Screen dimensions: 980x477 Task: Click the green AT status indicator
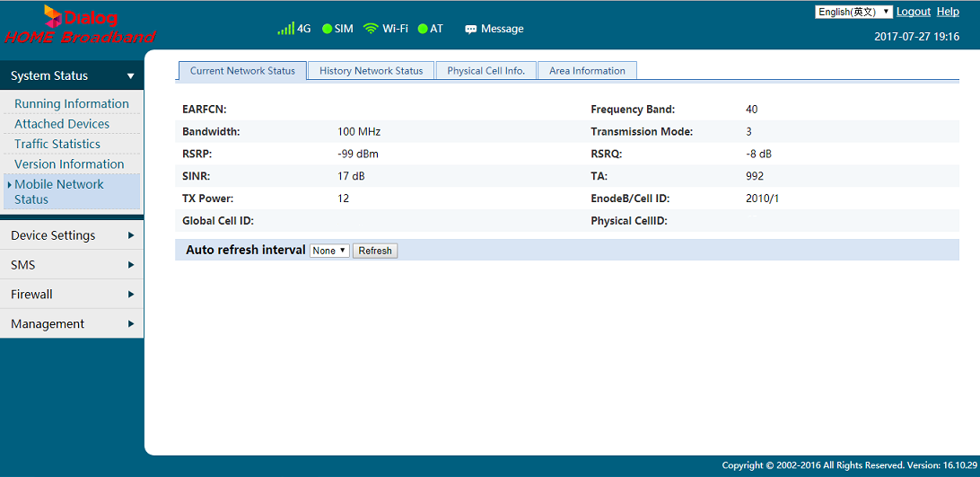tap(423, 29)
